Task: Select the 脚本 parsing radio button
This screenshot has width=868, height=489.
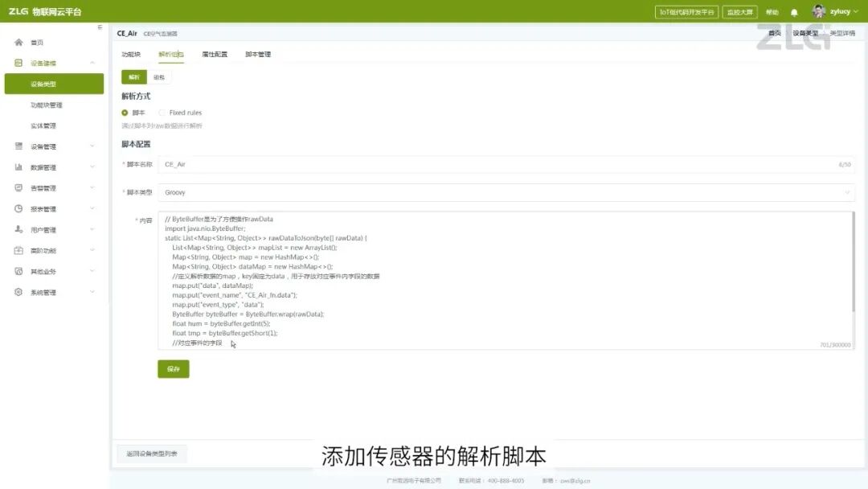Action: tap(125, 113)
